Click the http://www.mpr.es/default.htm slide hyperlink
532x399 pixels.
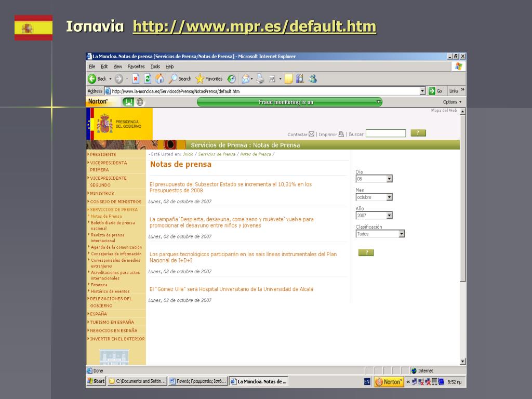[x=255, y=26]
